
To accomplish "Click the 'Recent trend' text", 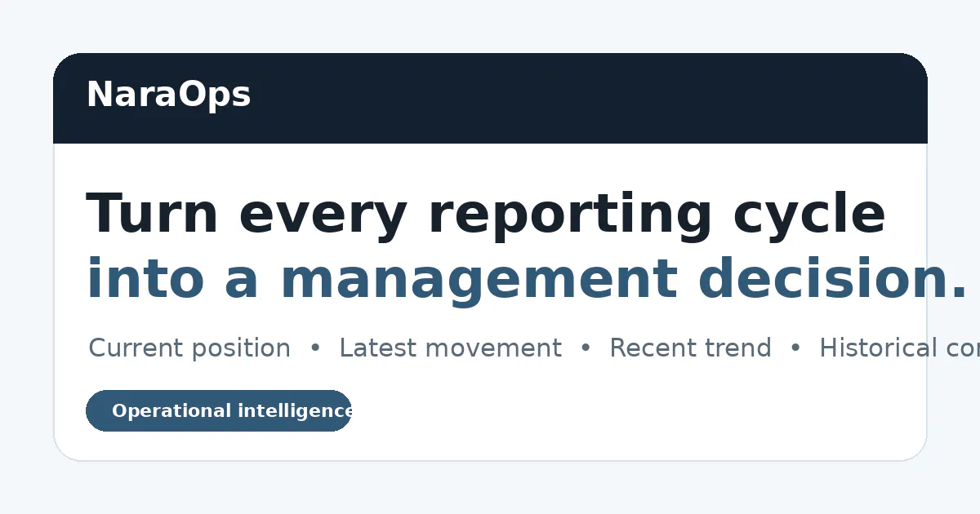I will coord(690,348).
